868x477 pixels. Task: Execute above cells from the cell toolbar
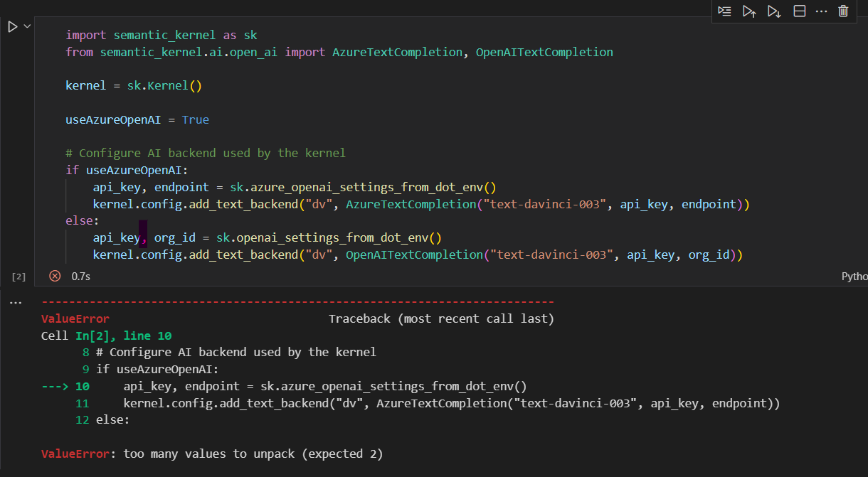tap(749, 11)
